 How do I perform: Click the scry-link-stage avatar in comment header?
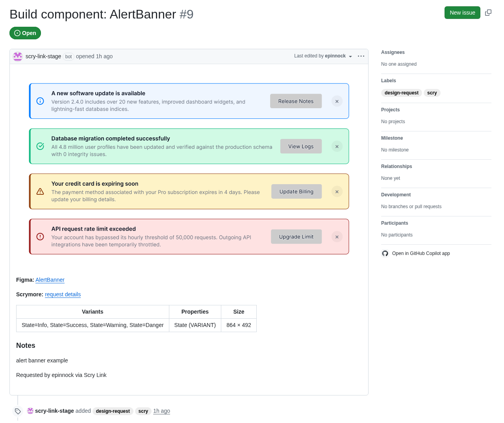[x=18, y=56]
